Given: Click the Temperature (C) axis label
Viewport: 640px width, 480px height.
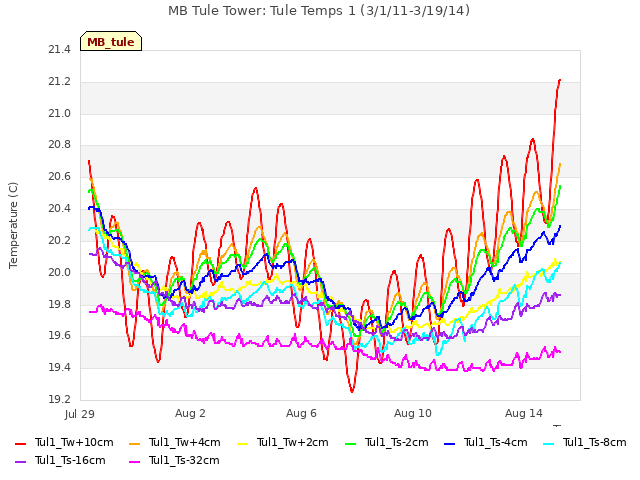Looking at the screenshot, I should tap(13, 225).
